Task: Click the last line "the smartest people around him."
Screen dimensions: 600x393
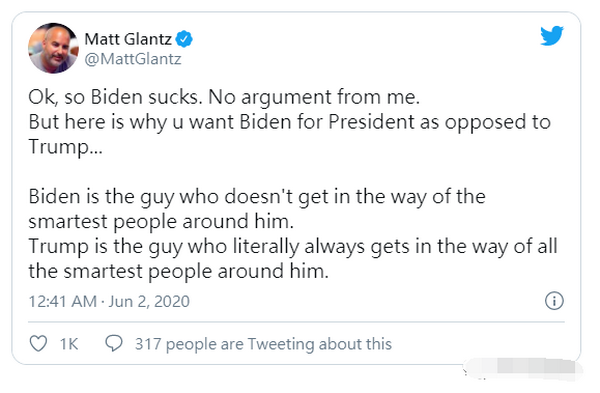Action: pos(178,271)
